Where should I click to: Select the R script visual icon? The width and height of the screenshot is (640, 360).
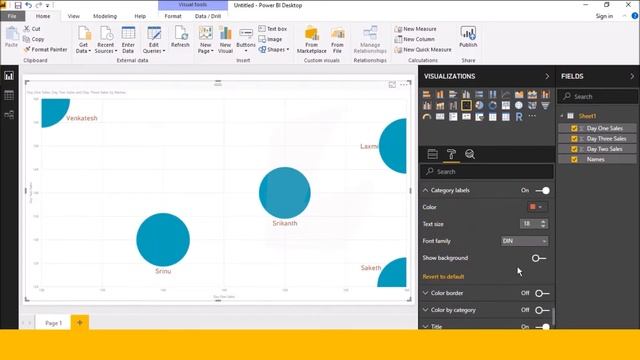tap(519, 117)
